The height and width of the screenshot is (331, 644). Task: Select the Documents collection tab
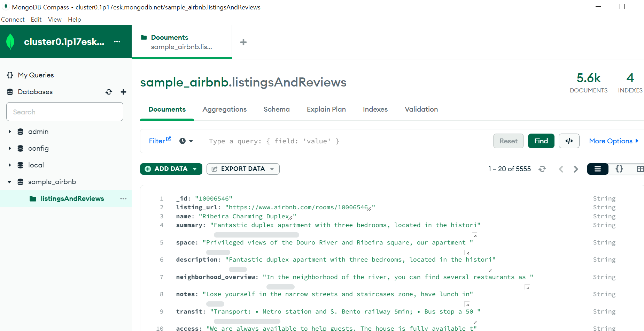coord(167,109)
